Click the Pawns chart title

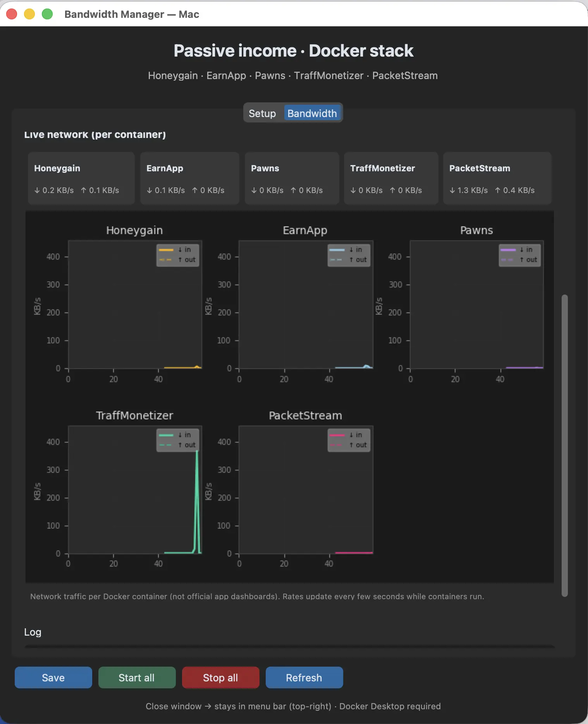pyautogui.click(x=476, y=230)
